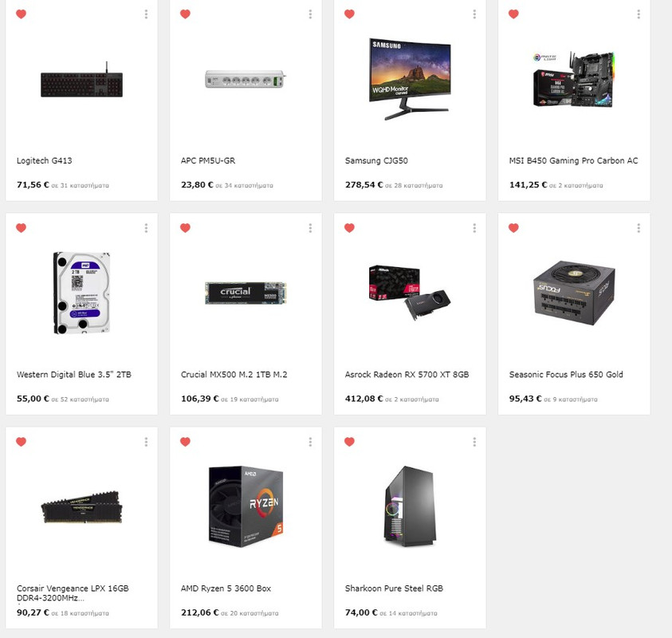Image resolution: width=672 pixels, height=638 pixels.
Task: Remove heart from AMD Ryzen 5 3600 Box
Action: coord(185,442)
